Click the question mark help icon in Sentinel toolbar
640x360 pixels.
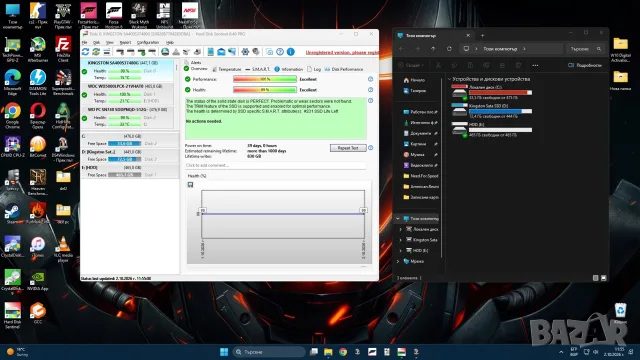[x=280, y=52]
